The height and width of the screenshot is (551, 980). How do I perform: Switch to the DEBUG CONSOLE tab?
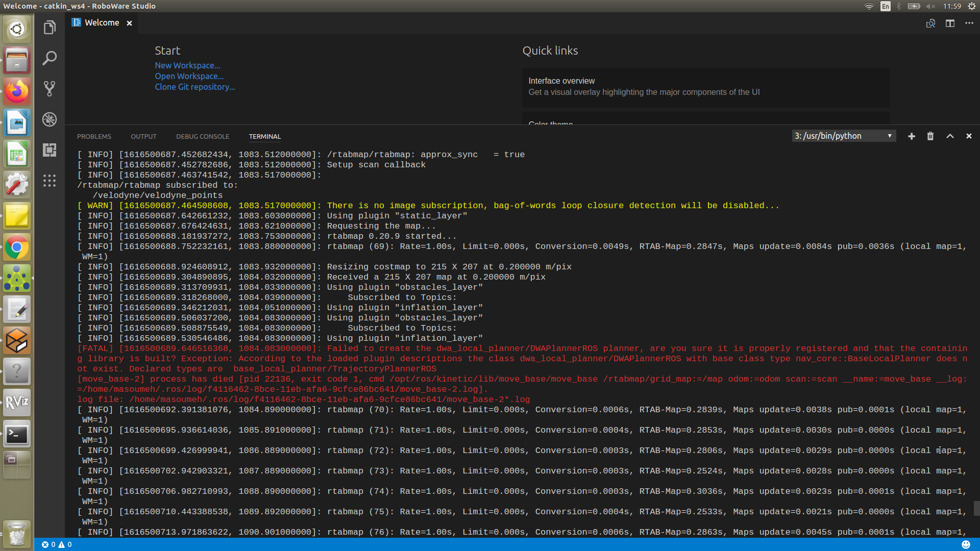click(x=203, y=137)
